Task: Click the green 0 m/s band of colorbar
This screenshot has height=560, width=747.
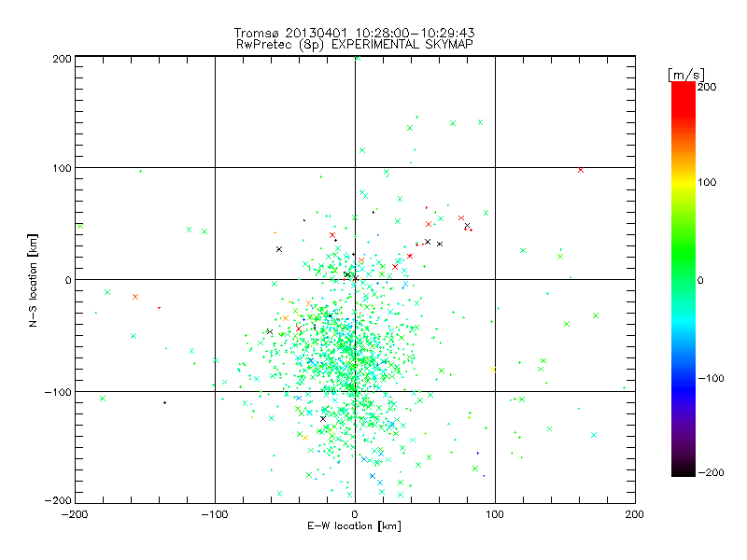Action: click(684, 279)
